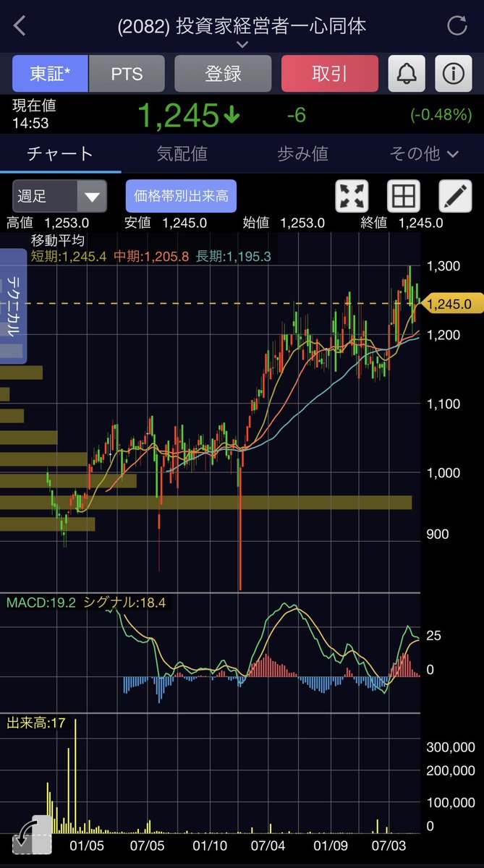Tap the MACD:19.2 indicator label

(x=42, y=602)
